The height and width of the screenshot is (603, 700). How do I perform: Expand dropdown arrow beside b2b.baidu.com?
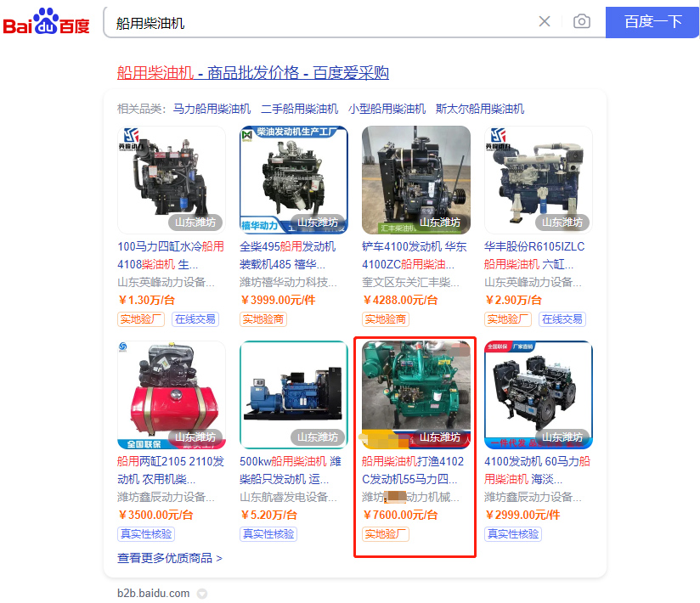(202, 594)
